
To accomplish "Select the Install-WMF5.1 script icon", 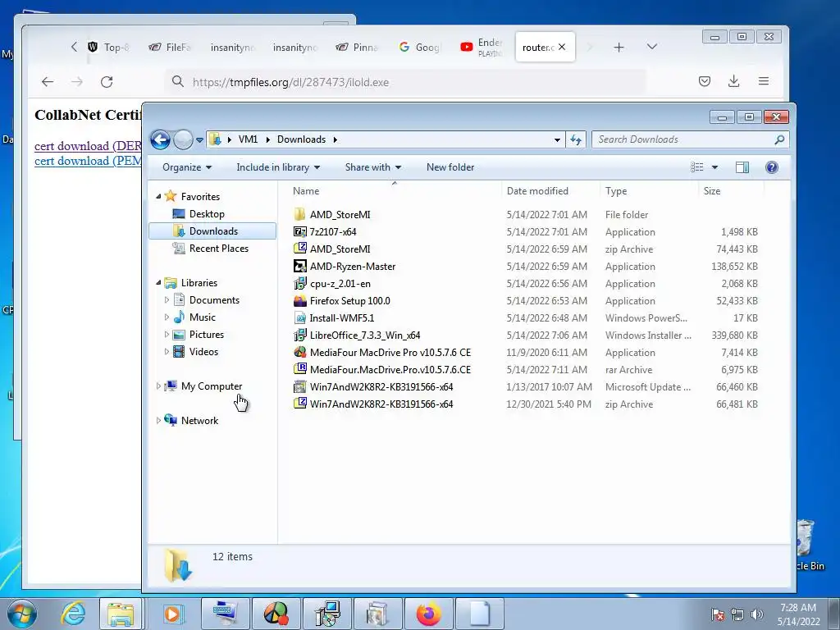I will [300, 317].
